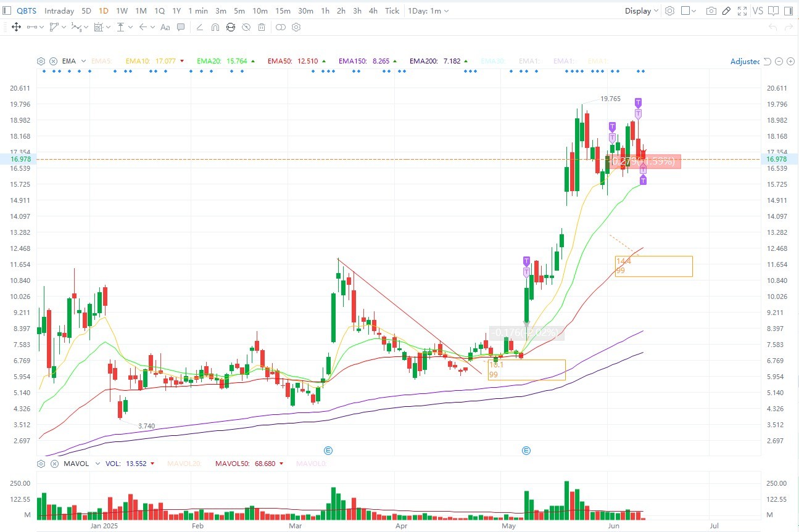The width and height of the screenshot is (799, 532).
Task: Expand polygon tool options arrow
Action: [64, 27]
